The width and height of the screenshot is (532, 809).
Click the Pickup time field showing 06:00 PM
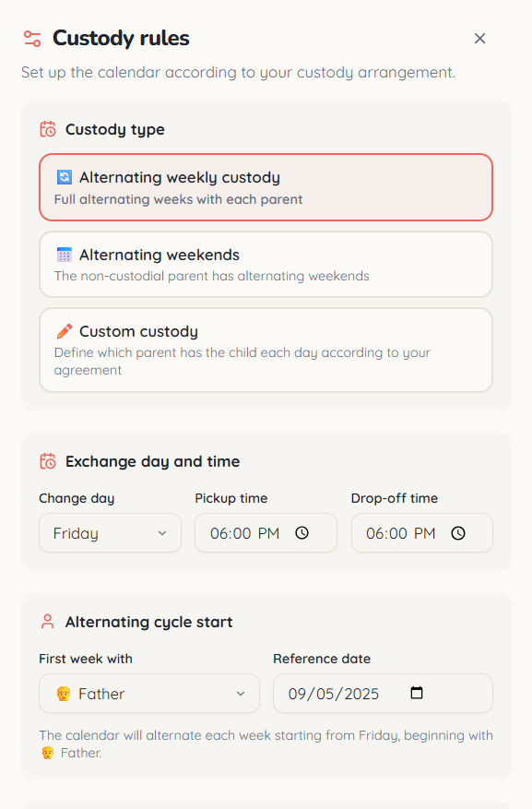click(266, 533)
